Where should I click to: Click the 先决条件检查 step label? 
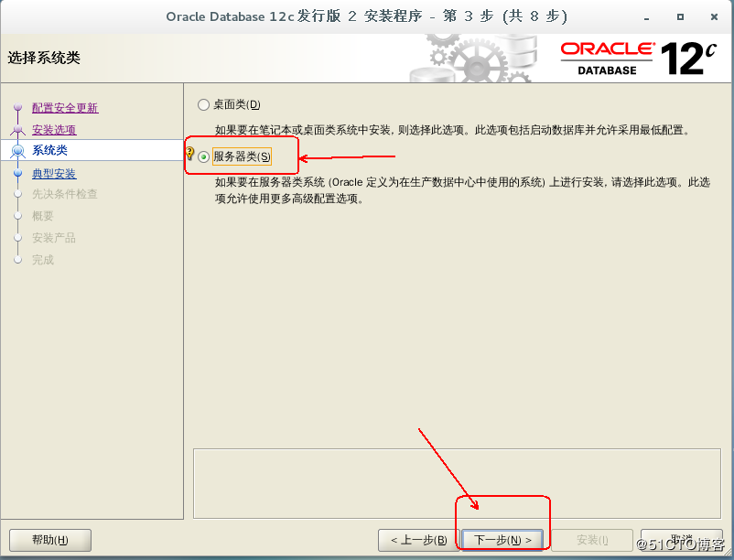pyautogui.click(x=65, y=194)
